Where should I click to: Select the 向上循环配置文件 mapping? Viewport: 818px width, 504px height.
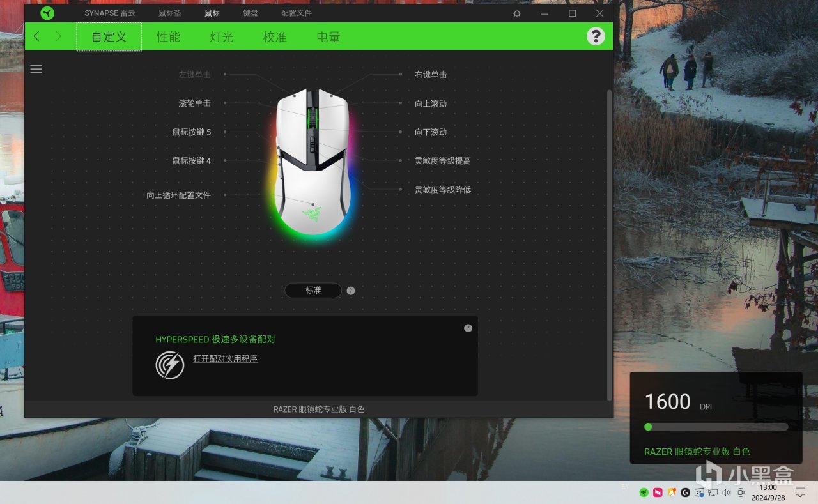click(x=178, y=195)
